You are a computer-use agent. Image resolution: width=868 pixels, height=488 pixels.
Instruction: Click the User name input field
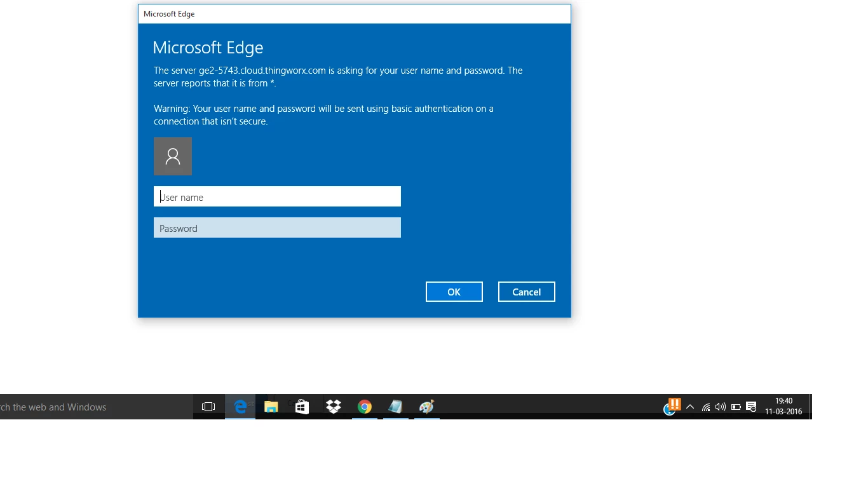[277, 196]
